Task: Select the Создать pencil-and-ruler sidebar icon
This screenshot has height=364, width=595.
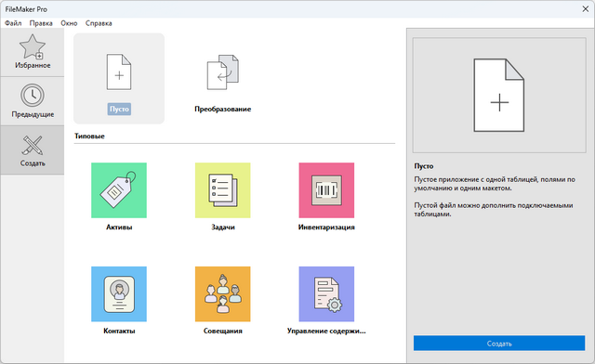Action: coord(33,145)
